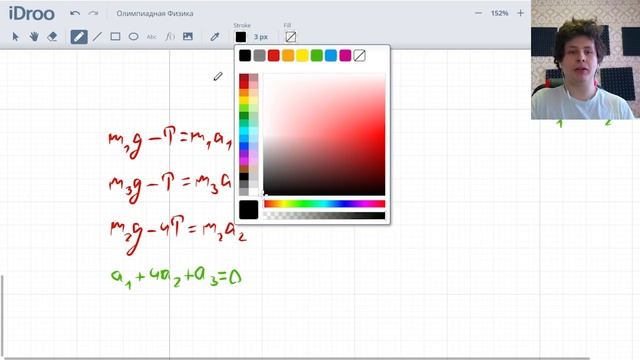
Task: Click the saturation-brightness gradient square
Action: 324,134
